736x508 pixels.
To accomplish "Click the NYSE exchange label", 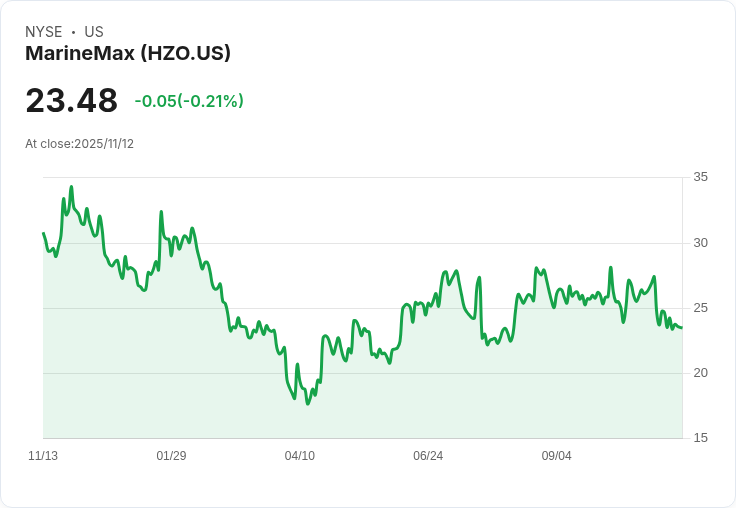I will click(44, 32).
